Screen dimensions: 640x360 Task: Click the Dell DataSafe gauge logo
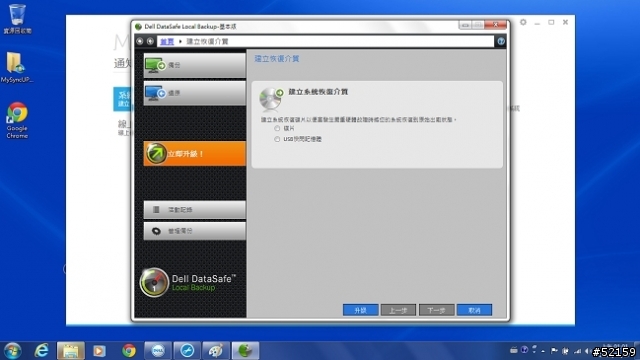[x=154, y=282]
